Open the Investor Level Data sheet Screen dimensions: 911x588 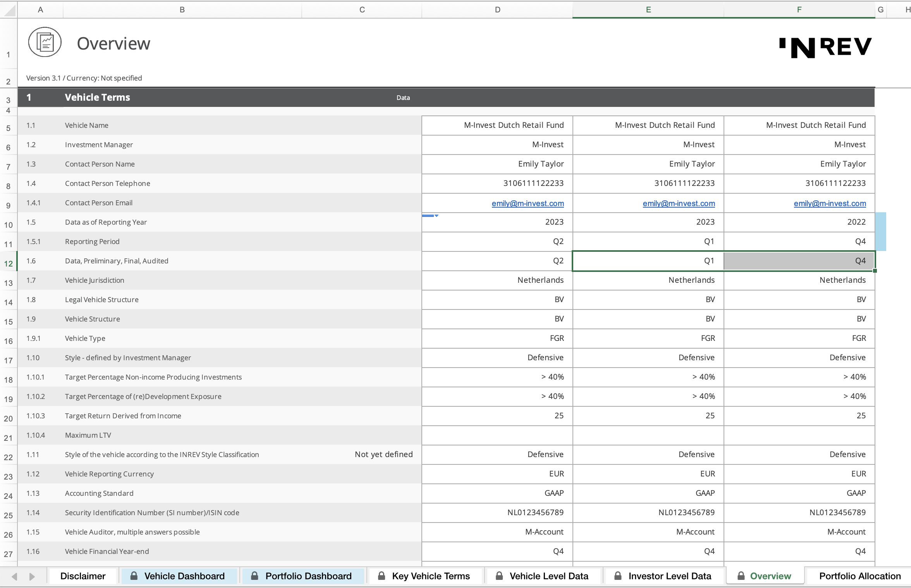tap(670, 576)
